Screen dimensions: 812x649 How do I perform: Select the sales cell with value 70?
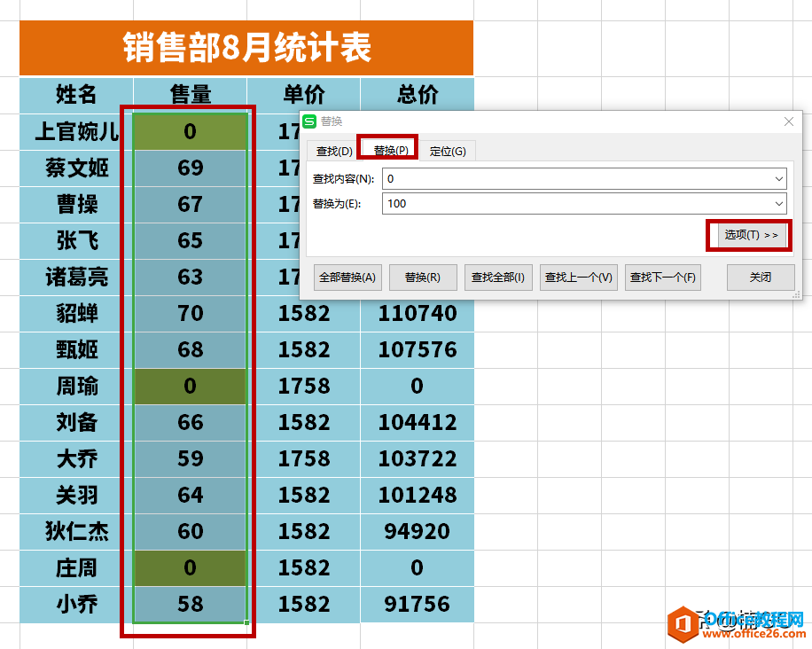pos(190,313)
